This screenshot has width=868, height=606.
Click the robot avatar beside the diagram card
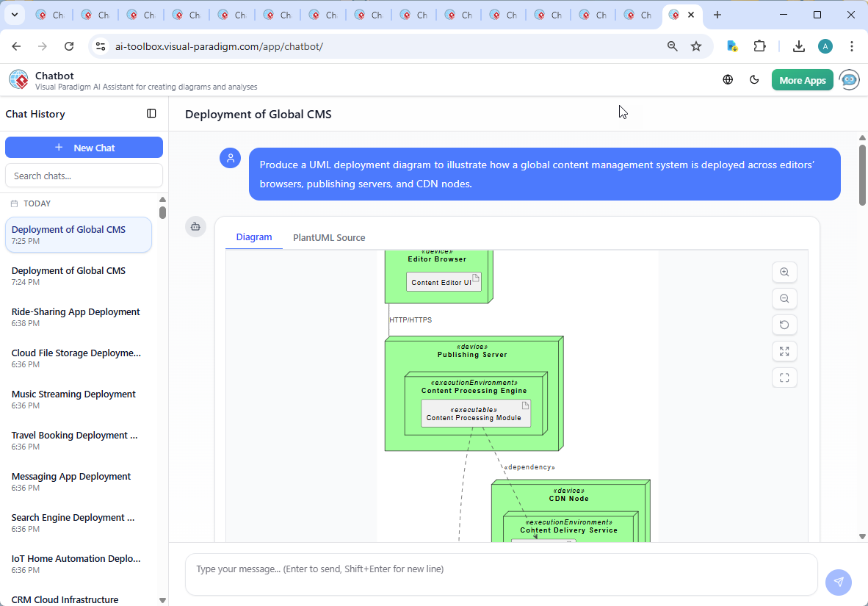[195, 227]
